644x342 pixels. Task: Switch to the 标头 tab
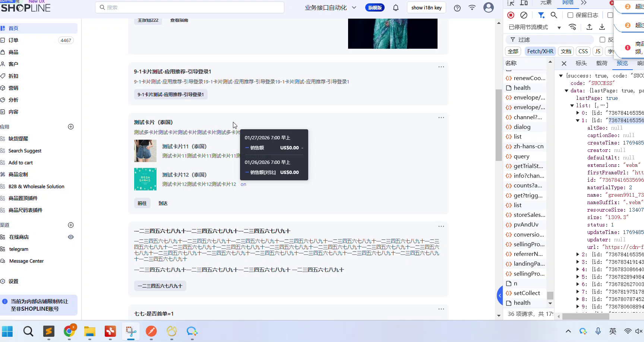[581, 63]
